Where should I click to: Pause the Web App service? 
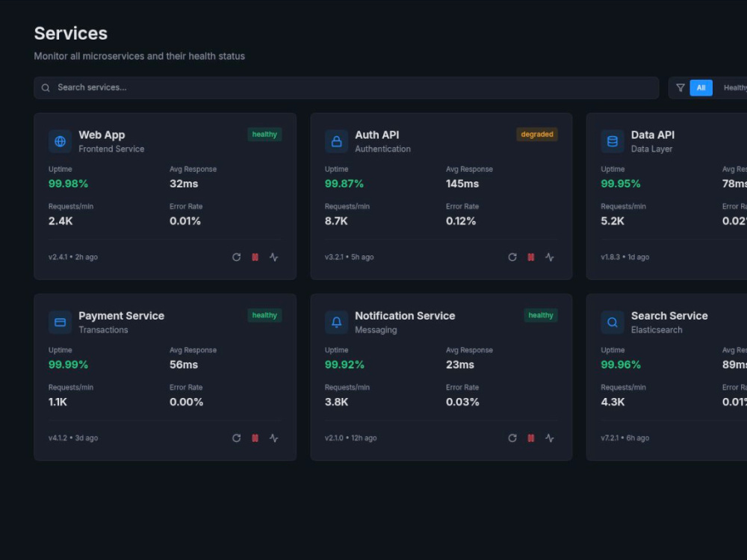255,257
